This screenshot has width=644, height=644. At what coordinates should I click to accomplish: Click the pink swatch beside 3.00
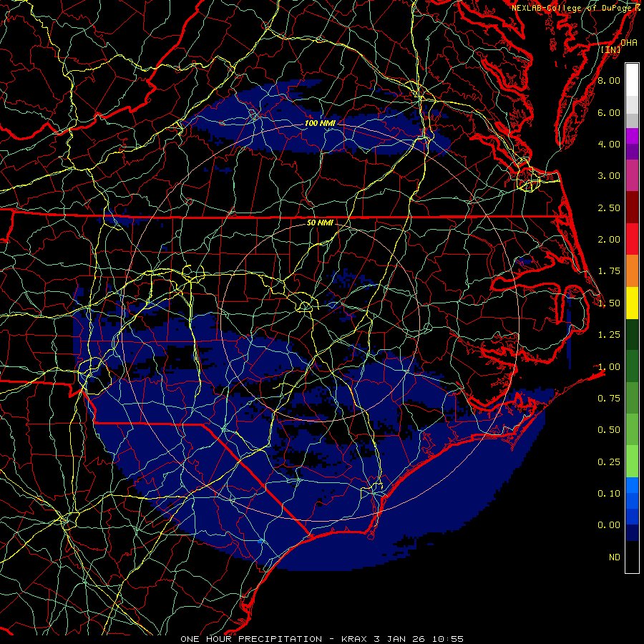coord(632,176)
